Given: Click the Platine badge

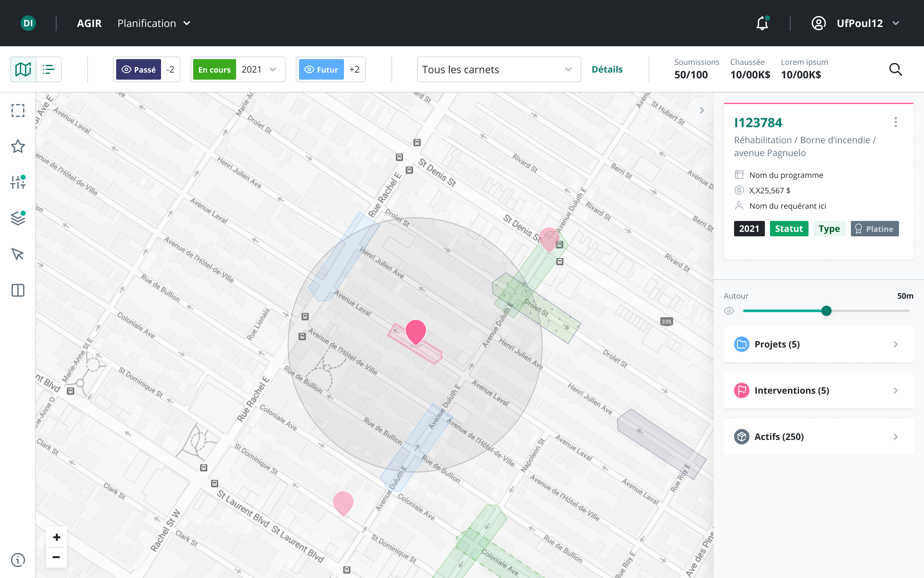Looking at the screenshot, I should tap(874, 229).
